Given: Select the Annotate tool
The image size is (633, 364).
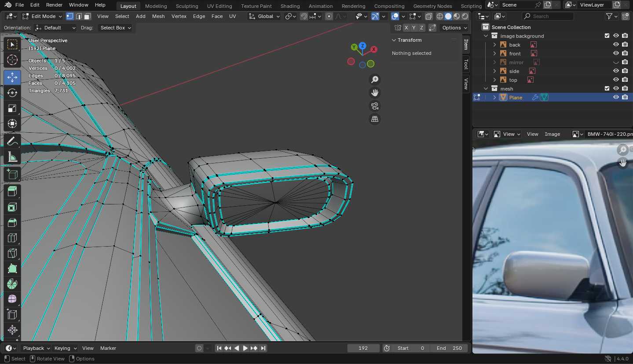Looking at the screenshot, I should pyautogui.click(x=12, y=141).
